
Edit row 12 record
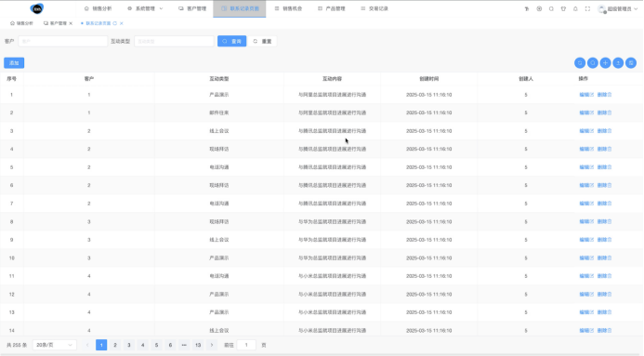pos(586,295)
